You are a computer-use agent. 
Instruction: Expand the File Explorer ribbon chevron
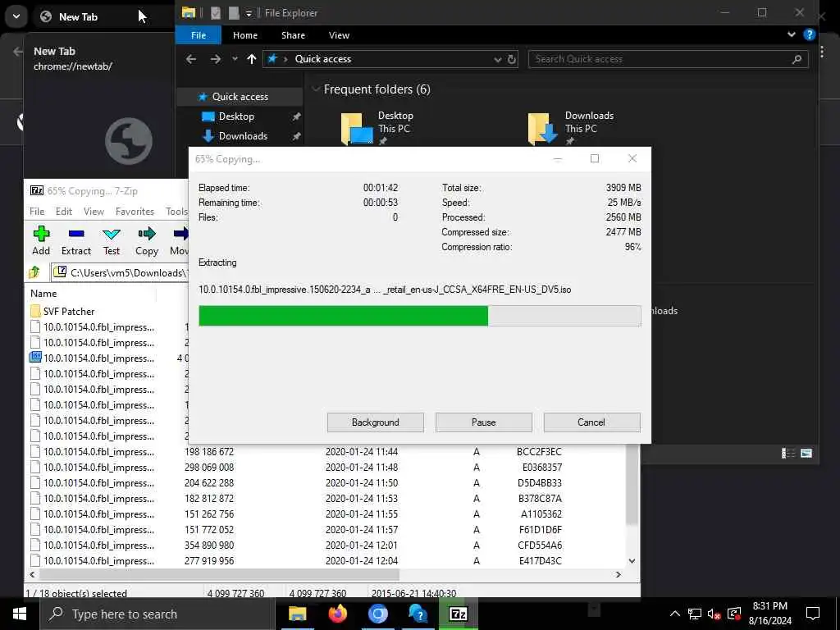(x=792, y=34)
